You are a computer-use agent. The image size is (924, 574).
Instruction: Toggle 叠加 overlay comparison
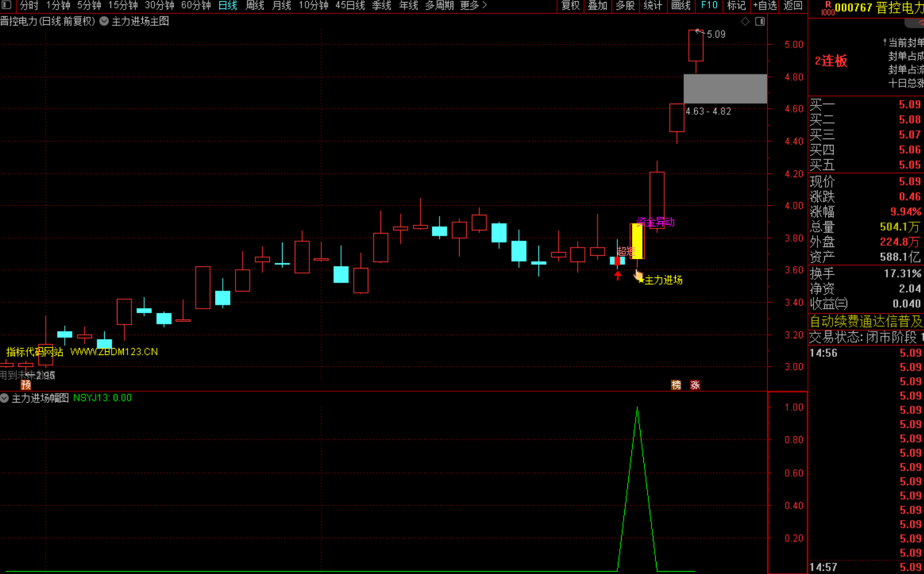coord(598,6)
